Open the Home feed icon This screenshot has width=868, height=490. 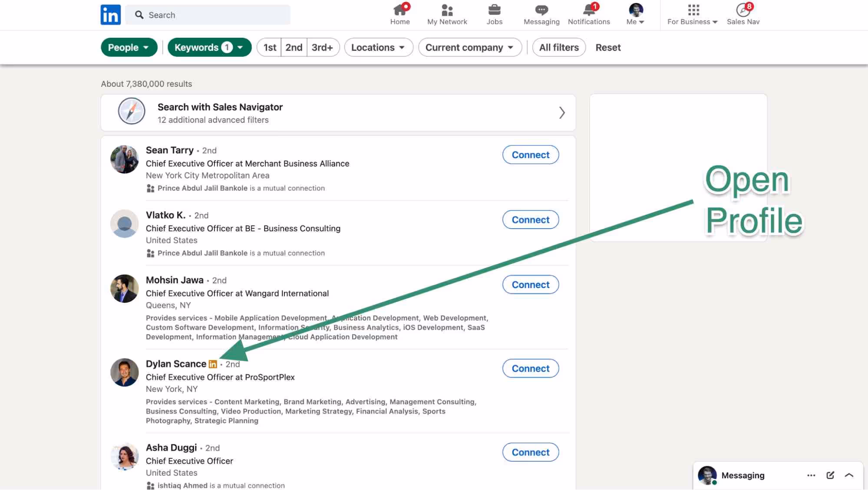tap(399, 11)
